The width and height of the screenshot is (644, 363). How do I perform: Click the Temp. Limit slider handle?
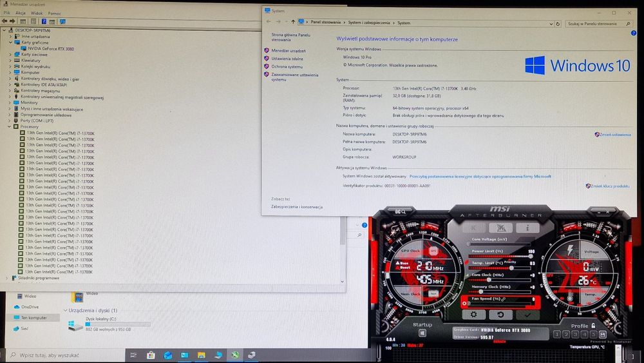(511, 268)
